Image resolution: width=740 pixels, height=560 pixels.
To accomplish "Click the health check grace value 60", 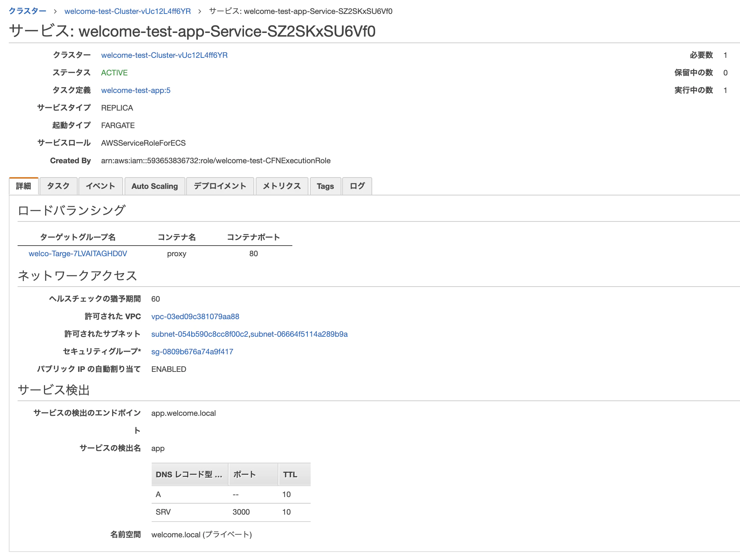I will click(156, 299).
